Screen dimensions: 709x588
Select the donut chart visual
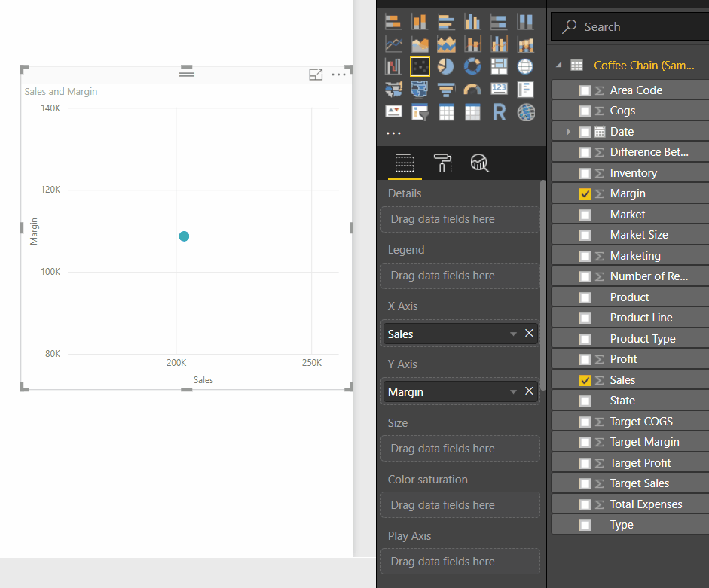(472, 66)
